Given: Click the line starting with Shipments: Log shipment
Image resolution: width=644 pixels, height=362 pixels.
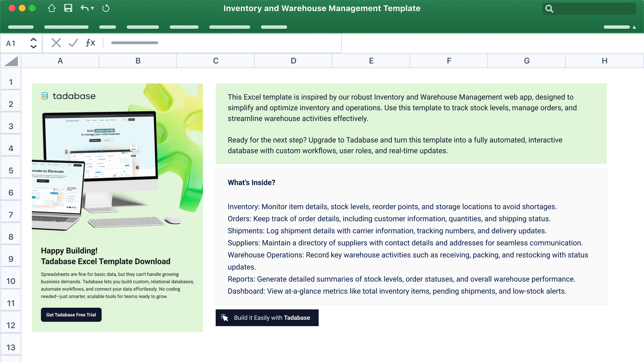Looking at the screenshot, I should [x=387, y=231].
